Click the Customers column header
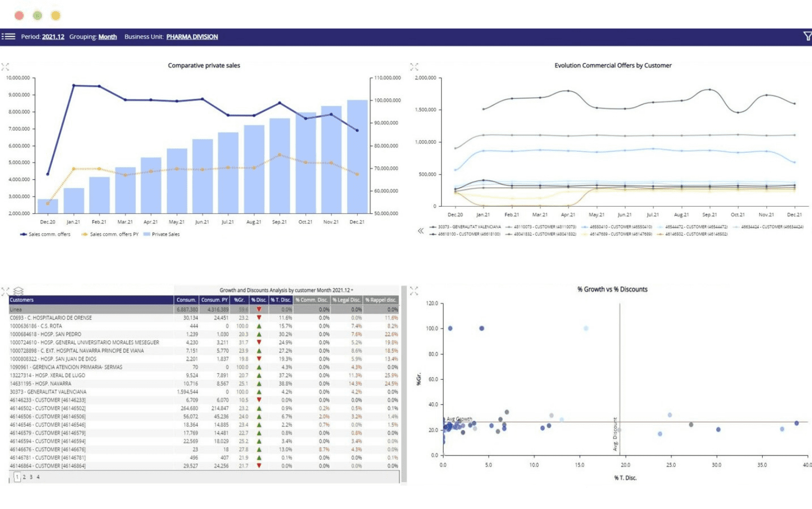Screen dimensions: 812x509 click(22, 300)
